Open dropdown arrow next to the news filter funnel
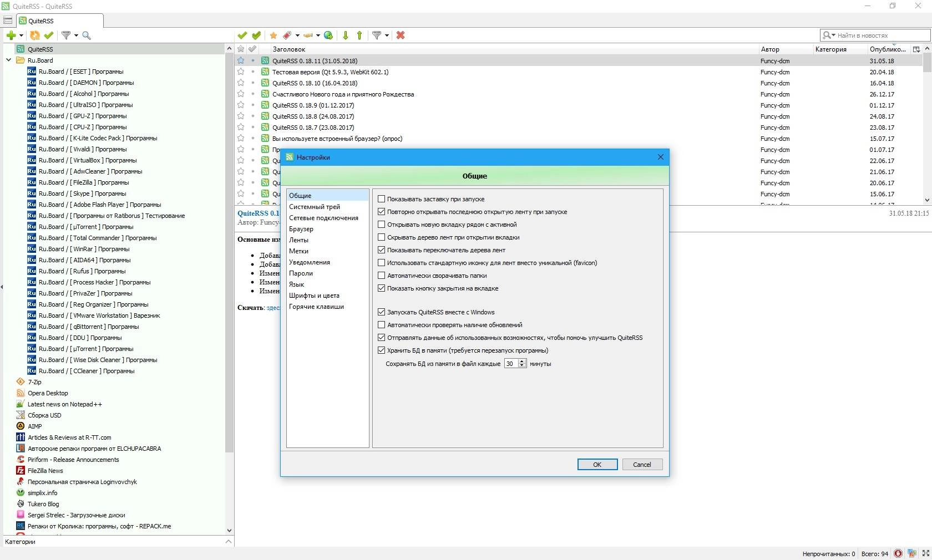This screenshot has width=932, height=560. [387, 35]
